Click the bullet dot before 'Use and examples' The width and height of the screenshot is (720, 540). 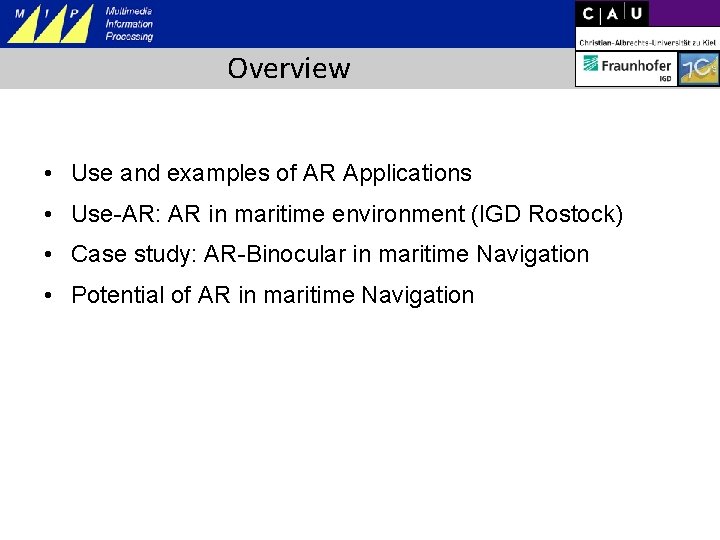click(48, 174)
